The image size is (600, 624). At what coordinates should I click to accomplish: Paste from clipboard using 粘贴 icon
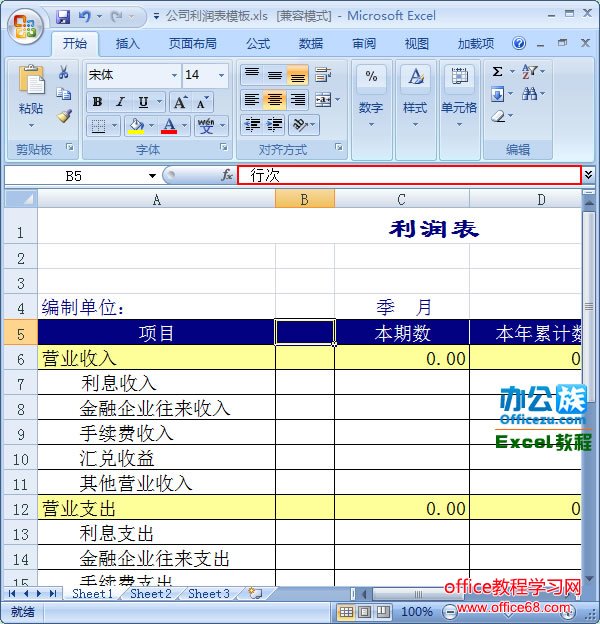31,80
